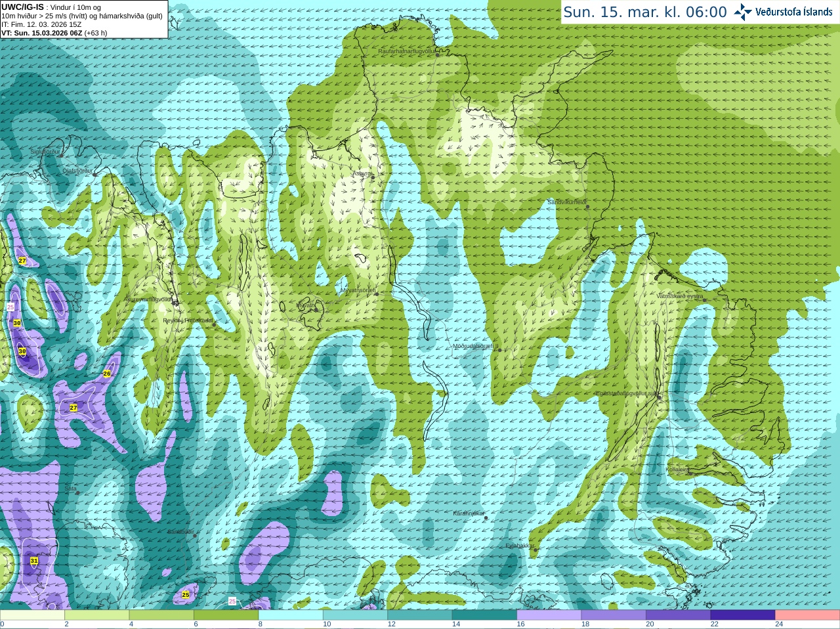Click the yellow 25 maximum gust marker
Image resolution: width=840 pixels, height=629 pixels.
186,595
